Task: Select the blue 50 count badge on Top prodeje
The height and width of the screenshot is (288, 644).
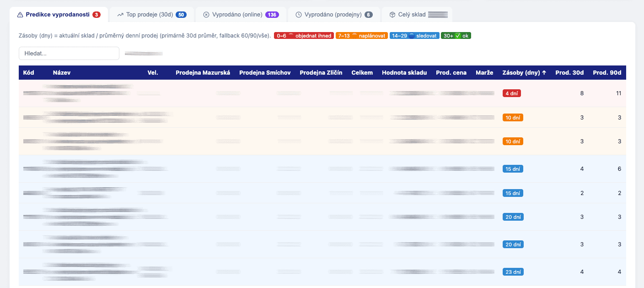Action: (181, 15)
